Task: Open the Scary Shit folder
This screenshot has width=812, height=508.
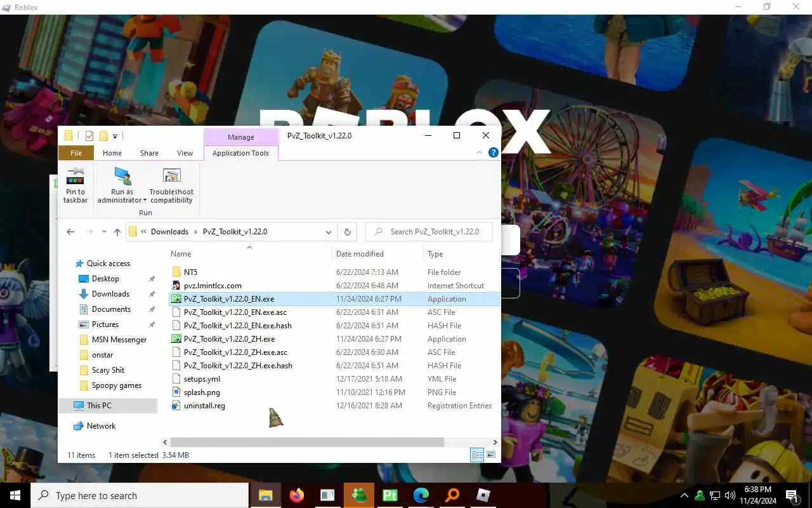Action: [x=108, y=370]
